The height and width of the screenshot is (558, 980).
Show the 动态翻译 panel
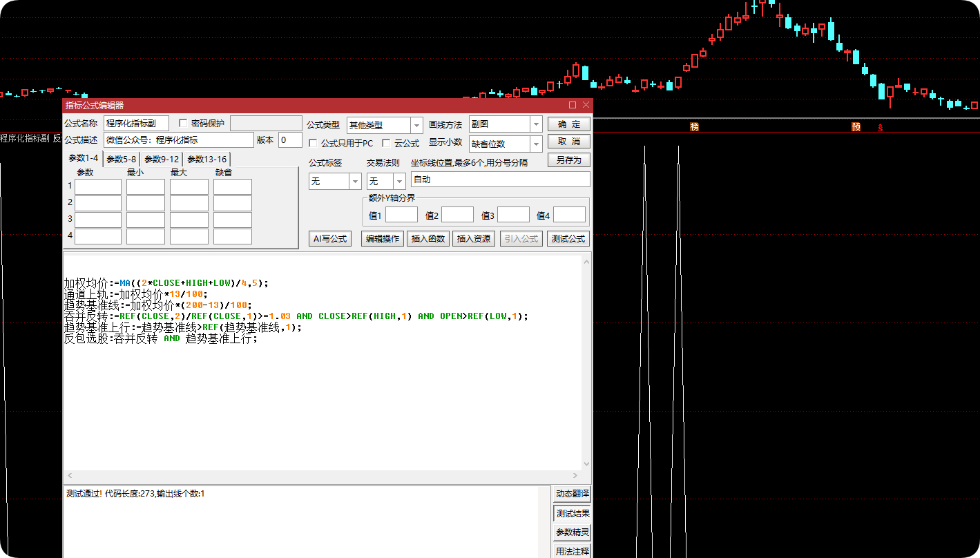point(573,494)
